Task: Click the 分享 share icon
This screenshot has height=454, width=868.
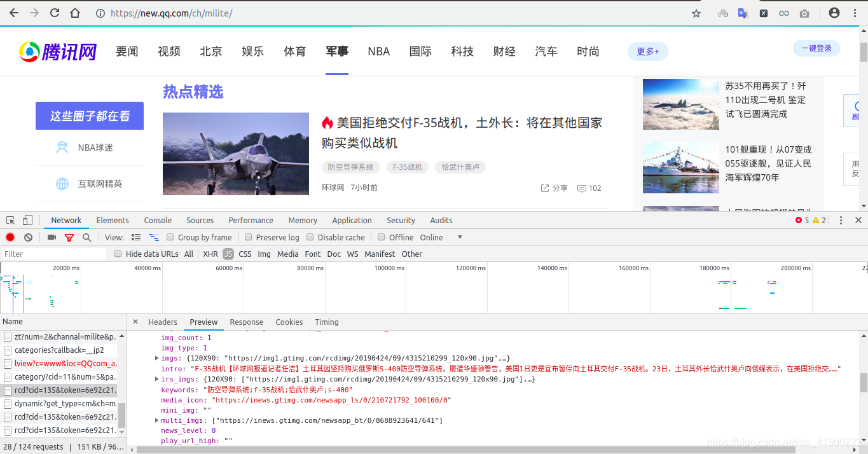Action: click(x=545, y=188)
